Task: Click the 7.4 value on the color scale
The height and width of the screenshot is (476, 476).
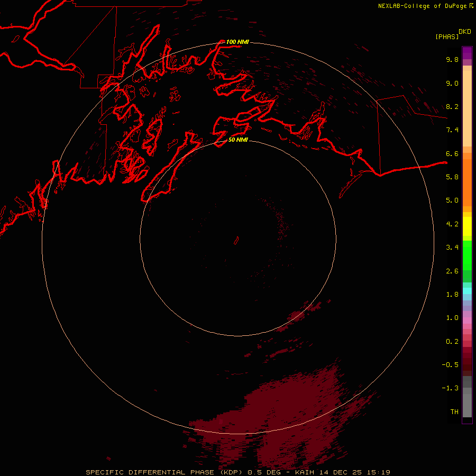Action: tap(452, 130)
